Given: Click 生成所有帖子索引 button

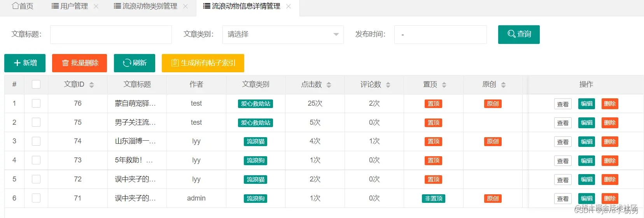Looking at the screenshot, I should tap(203, 63).
